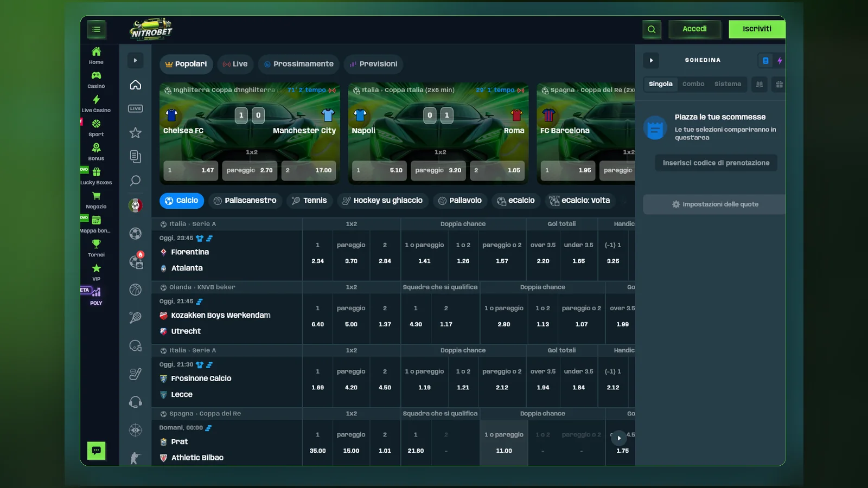This screenshot has width=868, height=488.
Task: Click the search magnifier icon in header
Action: (x=652, y=29)
